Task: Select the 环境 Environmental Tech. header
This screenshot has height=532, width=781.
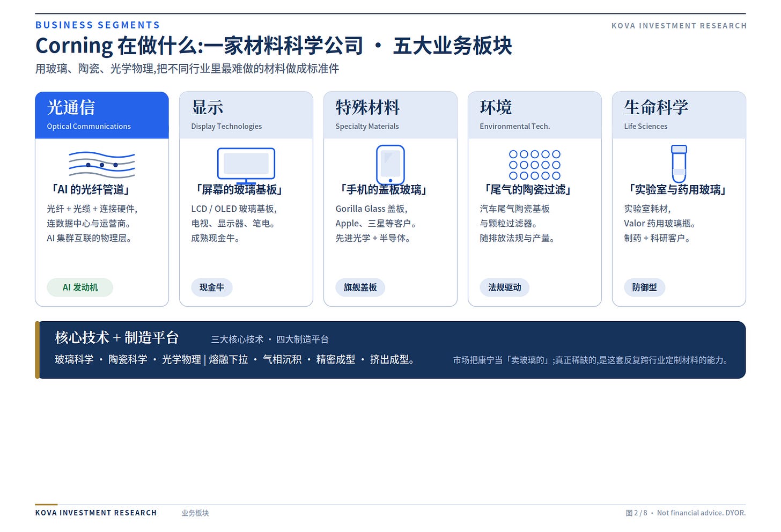Action: (535, 115)
